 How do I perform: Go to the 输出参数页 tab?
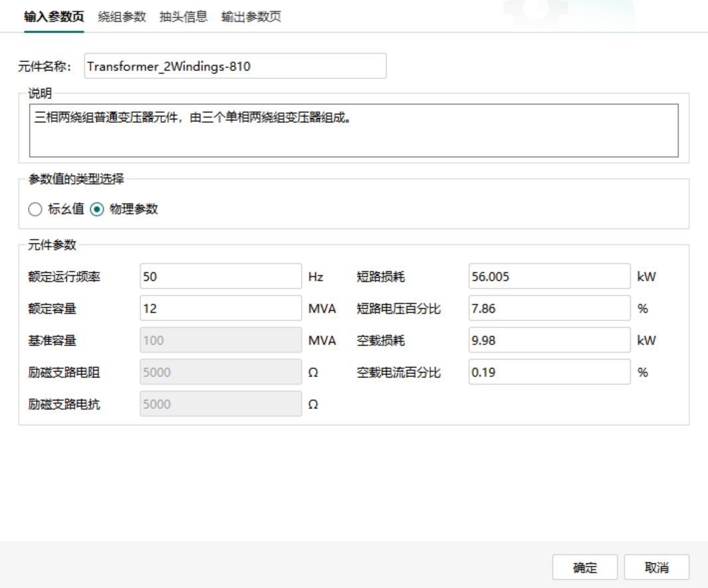tap(251, 17)
